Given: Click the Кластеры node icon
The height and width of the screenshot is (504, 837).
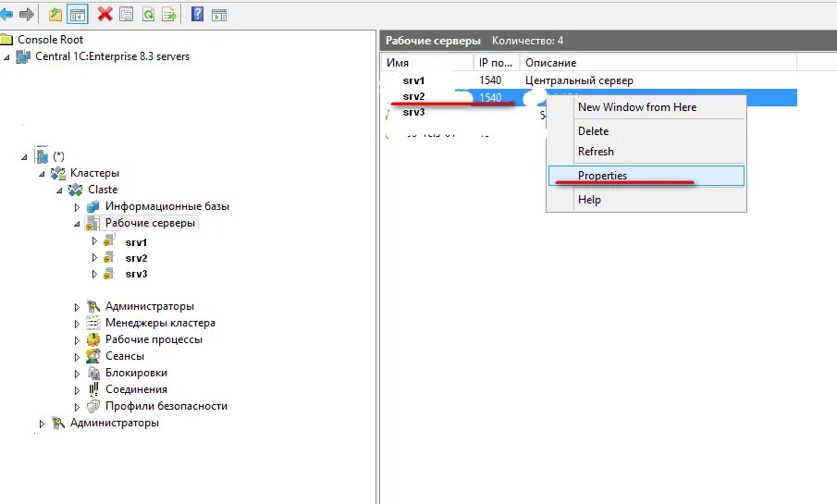Looking at the screenshot, I should click(57, 173).
